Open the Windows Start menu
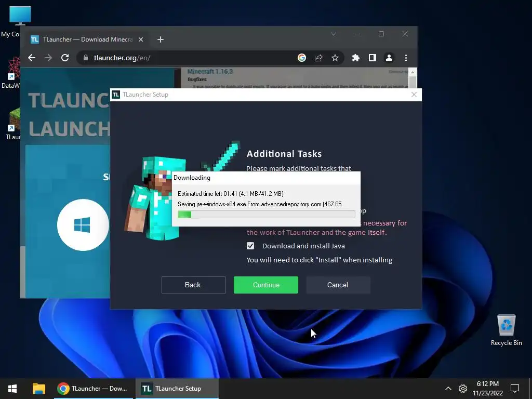The image size is (532, 399). [12, 389]
